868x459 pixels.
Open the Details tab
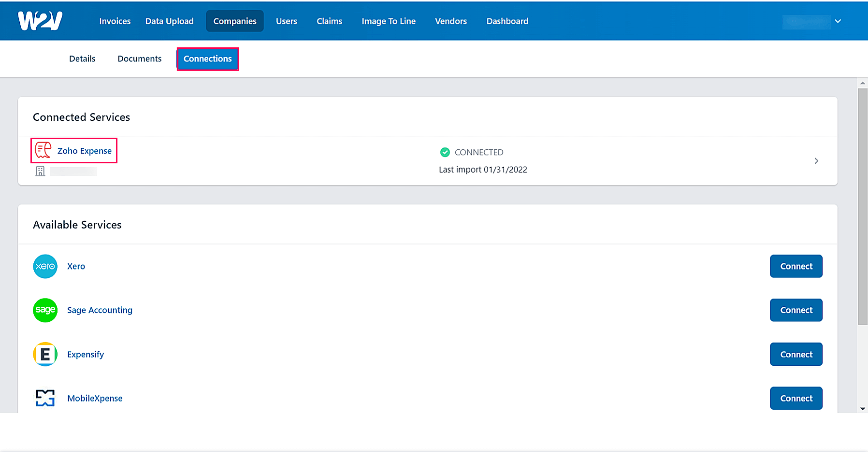point(82,58)
